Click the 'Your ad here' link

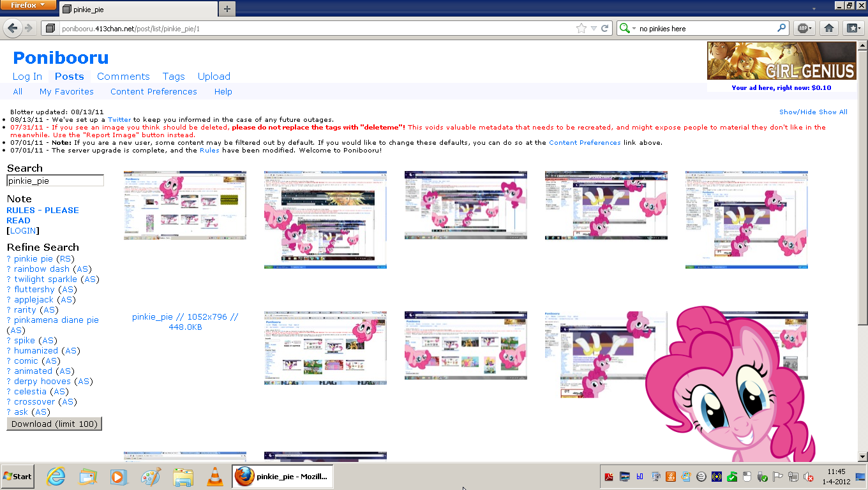click(781, 88)
